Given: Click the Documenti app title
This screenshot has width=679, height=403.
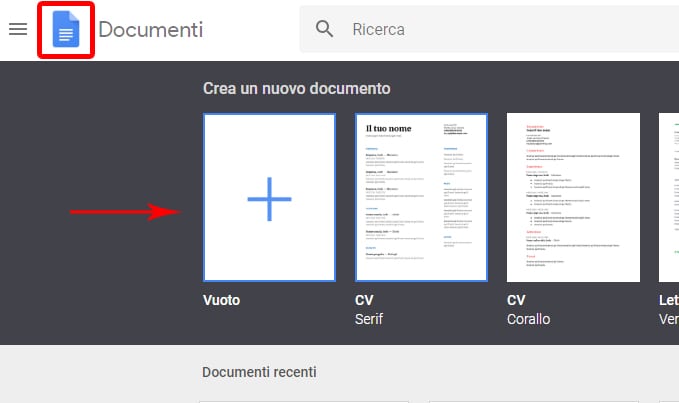Looking at the screenshot, I should tap(150, 29).
